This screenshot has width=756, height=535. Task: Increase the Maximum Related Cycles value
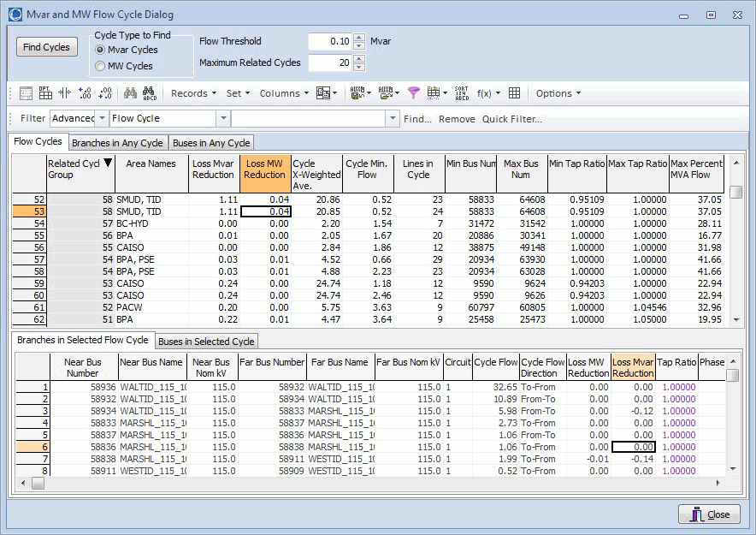coord(358,59)
